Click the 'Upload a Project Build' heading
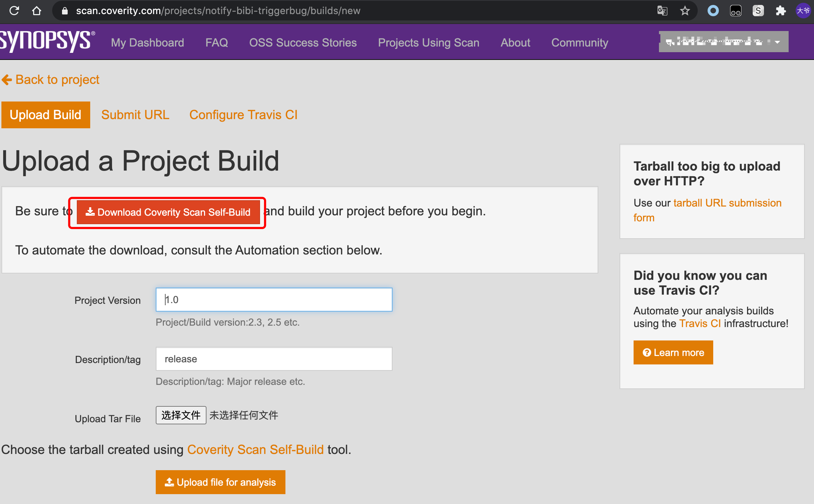Screen dimensions: 814x504 coord(141,161)
